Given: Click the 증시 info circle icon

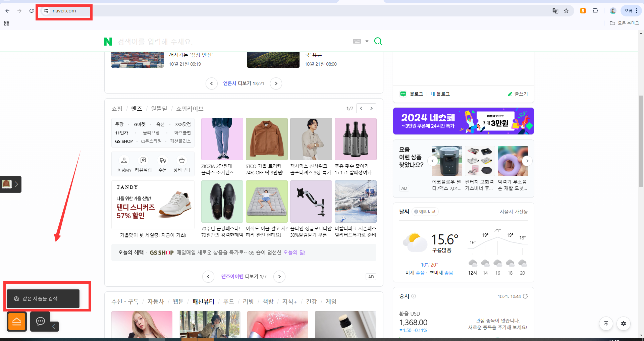Looking at the screenshot, I should (x=414, y=296).
